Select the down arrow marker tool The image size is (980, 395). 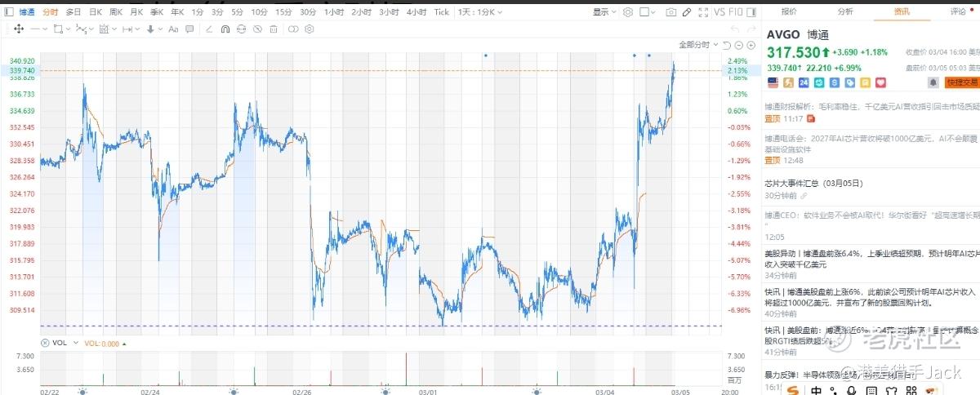pos(150,29)
